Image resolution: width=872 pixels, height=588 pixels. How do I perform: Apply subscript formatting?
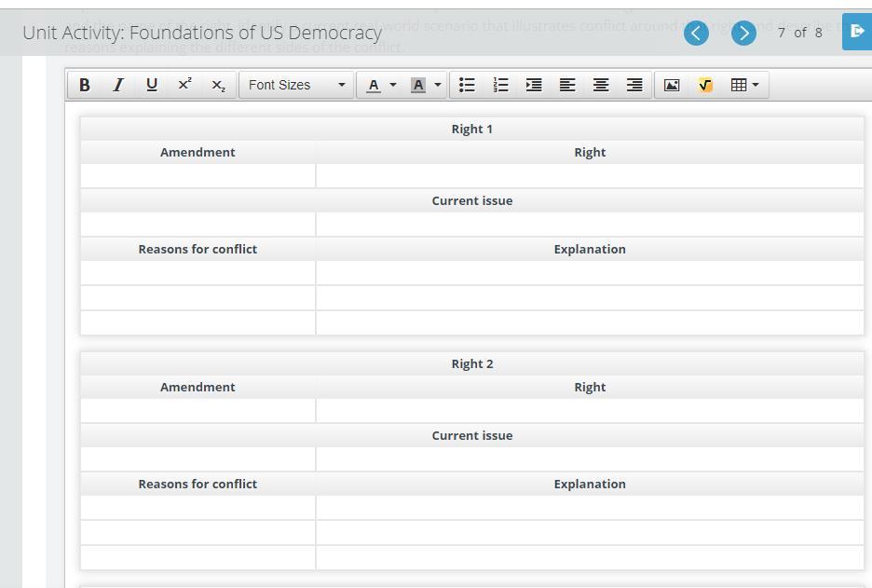click(x=219, y=85)
